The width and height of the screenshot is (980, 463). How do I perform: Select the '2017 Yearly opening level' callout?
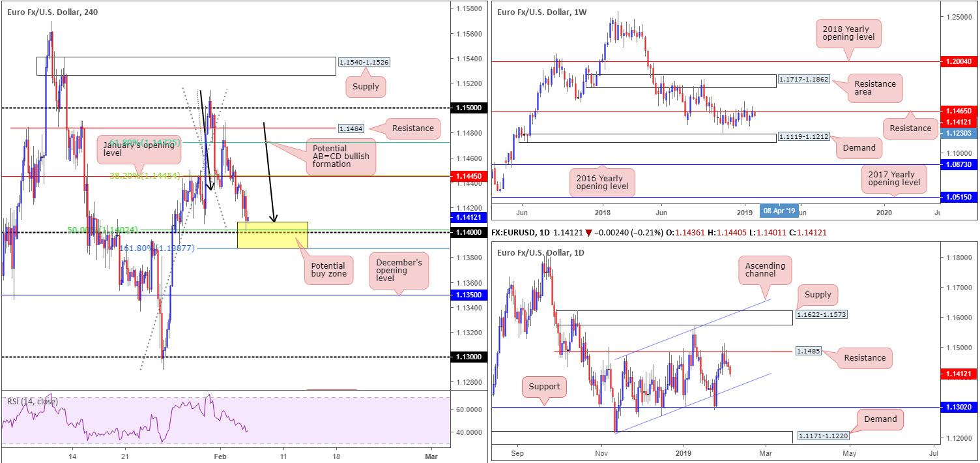[893, 179]
